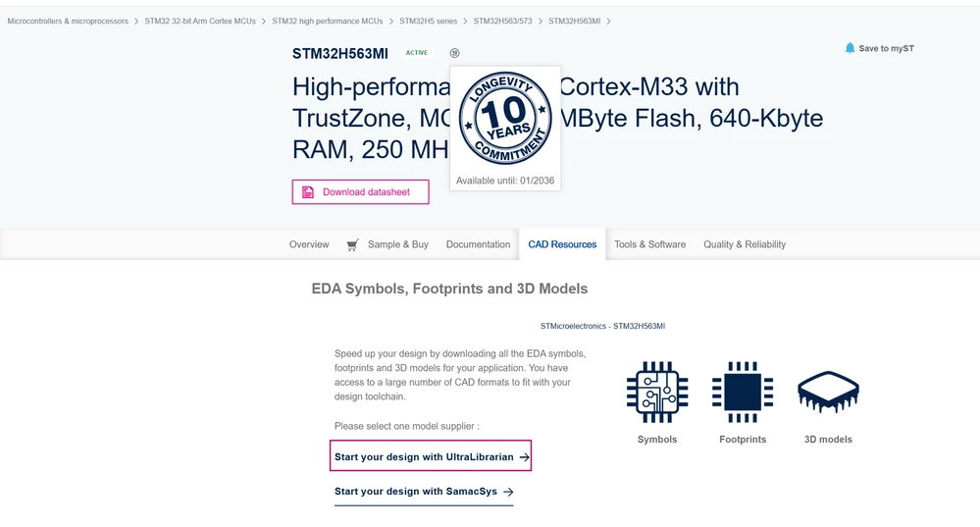The height and width of the screenshot is (527, 980).
Task: Click the arrow icon after SamacSys
Action: 508,492
